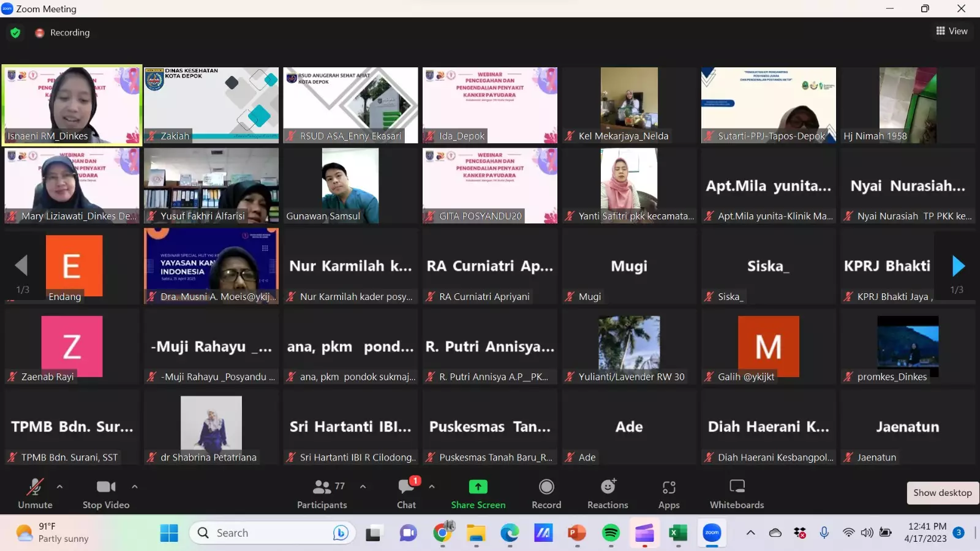Expand the chevron next to Participants
This screenshot has height=551, width=980.
click(x=363, y=487)
